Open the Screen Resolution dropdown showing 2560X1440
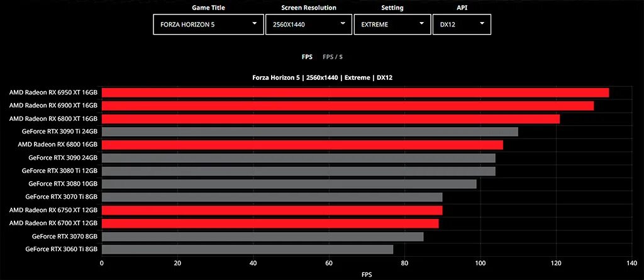Viewport: 644px width, 280px height. (x=308, y=25)
